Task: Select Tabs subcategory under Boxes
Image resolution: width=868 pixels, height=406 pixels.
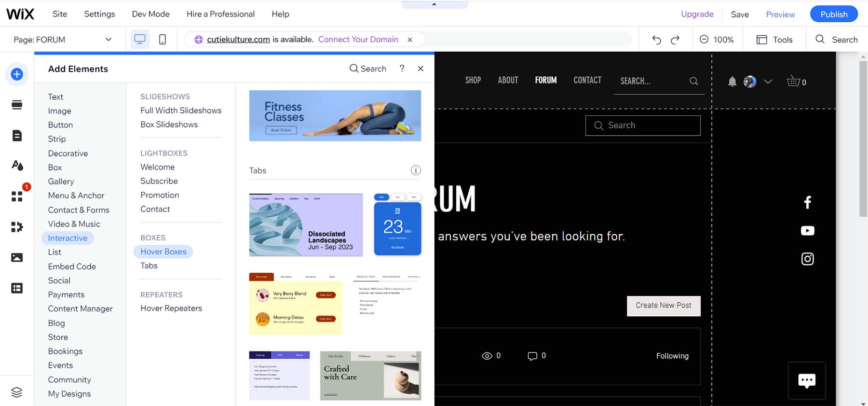Action: coord(149,266)
